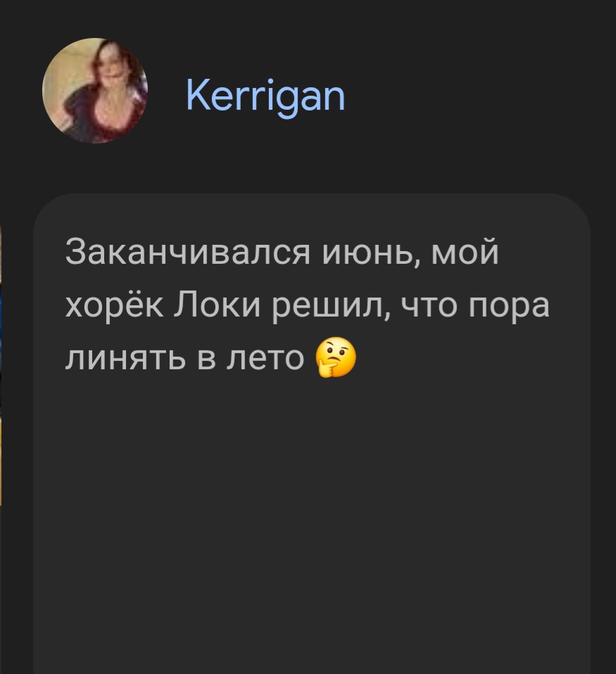Click the word "лето" before the emoji
The image size is (616, 674).
[265, 359]
